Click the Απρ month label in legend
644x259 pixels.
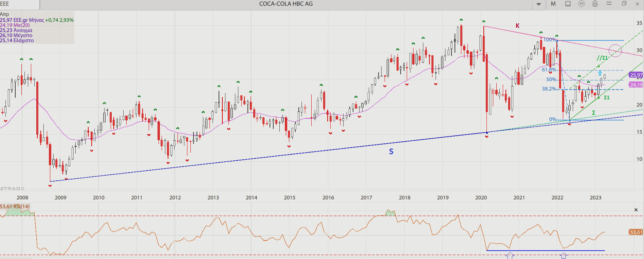pos(4,14)
